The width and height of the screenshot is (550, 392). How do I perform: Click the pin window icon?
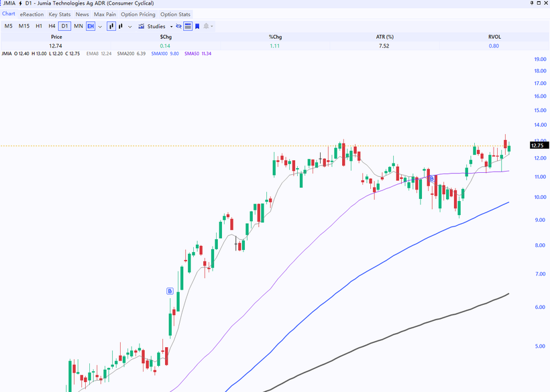(x=532, y=3)
